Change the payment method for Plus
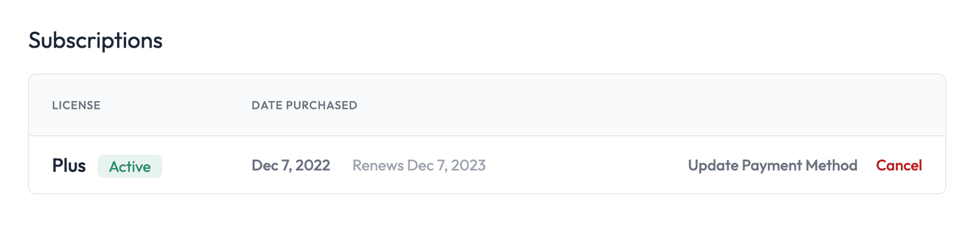 coord(772,166)
